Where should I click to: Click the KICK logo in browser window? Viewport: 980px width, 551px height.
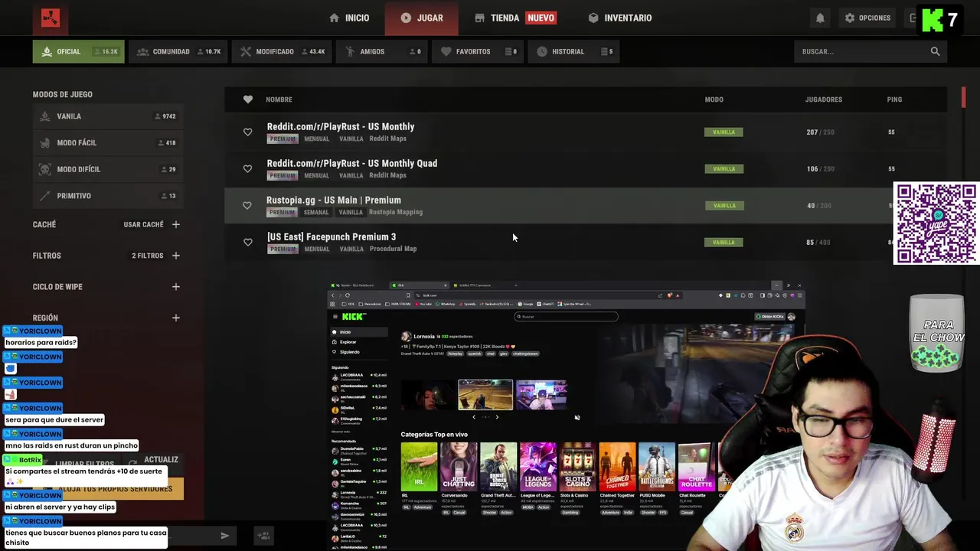point(354,316)
